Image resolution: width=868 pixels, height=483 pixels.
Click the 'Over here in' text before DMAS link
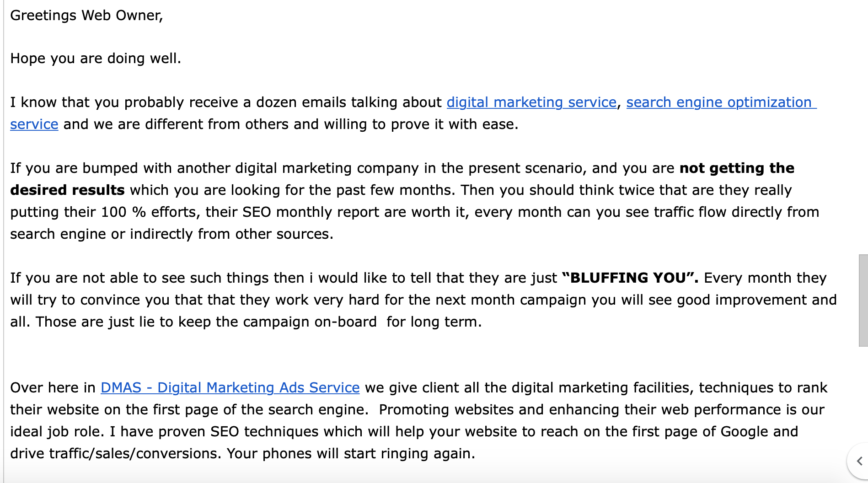point(53,388)
